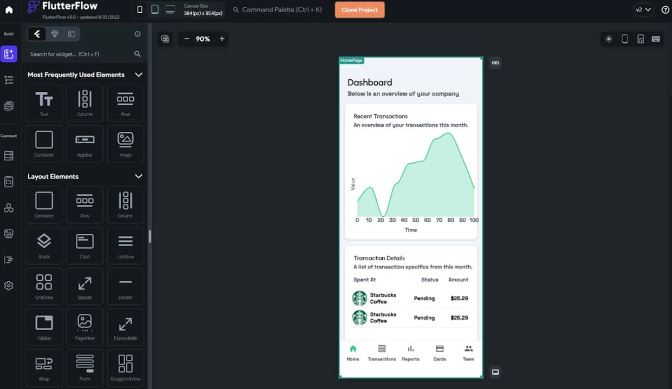Pick the StaggeredView widget
Image resolution: width=672 pixels, height=389 pixels.
coord(126,367)
